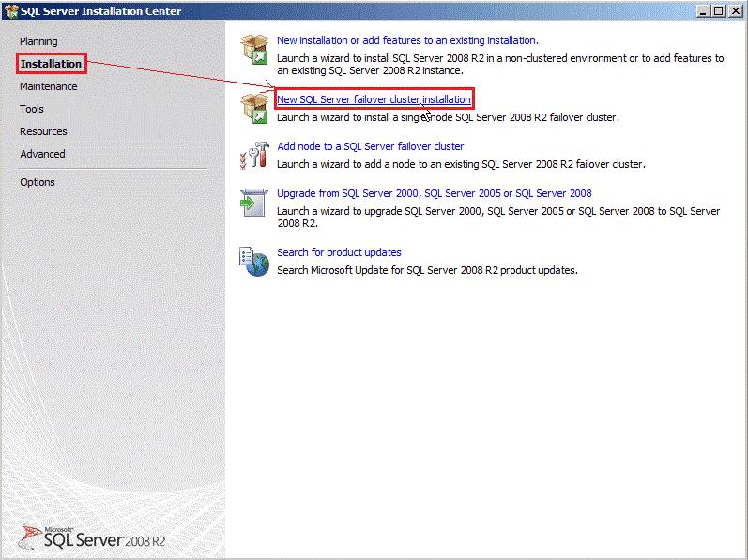This screenshot has width=748, height=560.
Task: Open the Planning section
Action: click(x=38, y=41)
